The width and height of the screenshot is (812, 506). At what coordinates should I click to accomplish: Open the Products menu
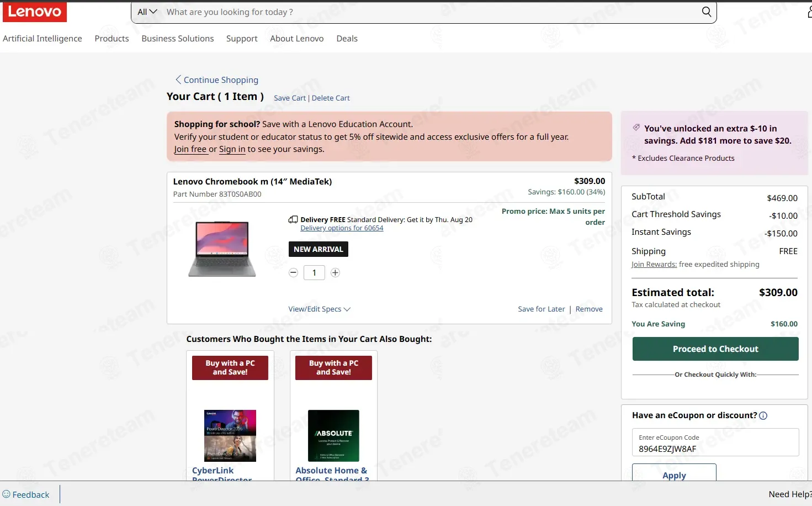click(x=112, y=38)
